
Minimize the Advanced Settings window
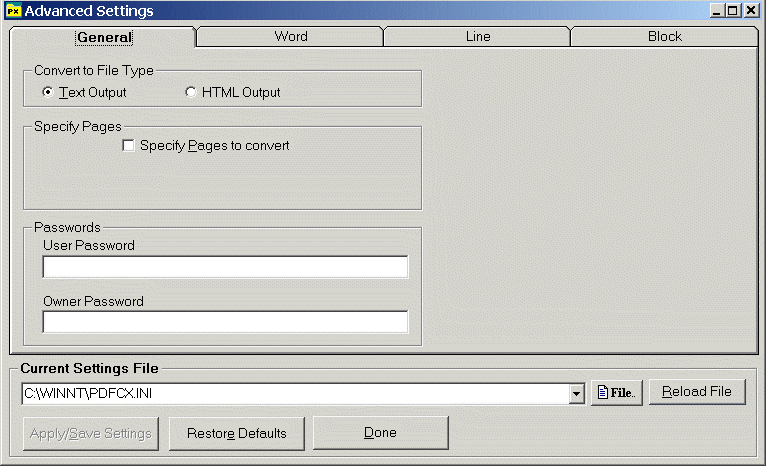[717, 10]
